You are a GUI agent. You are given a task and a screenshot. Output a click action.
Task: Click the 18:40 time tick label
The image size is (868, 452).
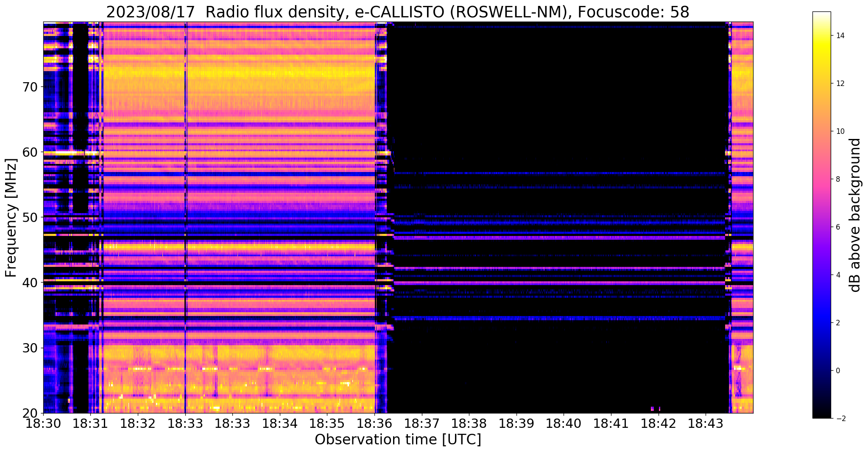click(564, 424)
